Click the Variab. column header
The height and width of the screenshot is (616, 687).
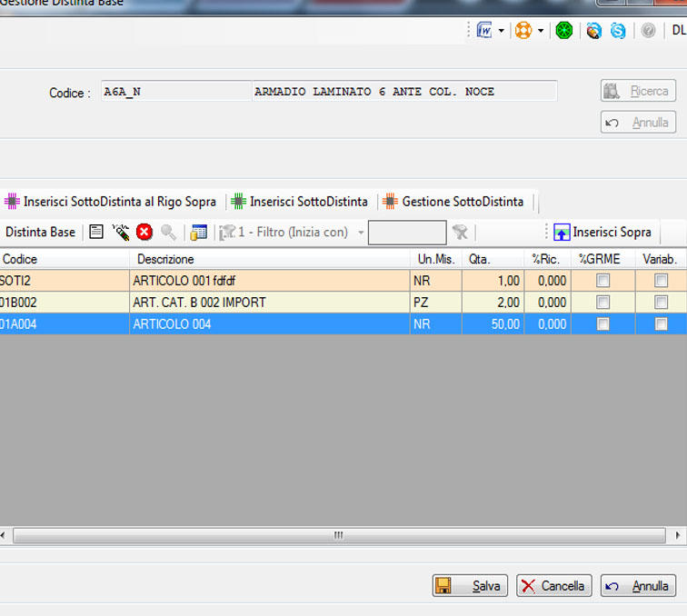pyautogui.click(x=662, y=259)
